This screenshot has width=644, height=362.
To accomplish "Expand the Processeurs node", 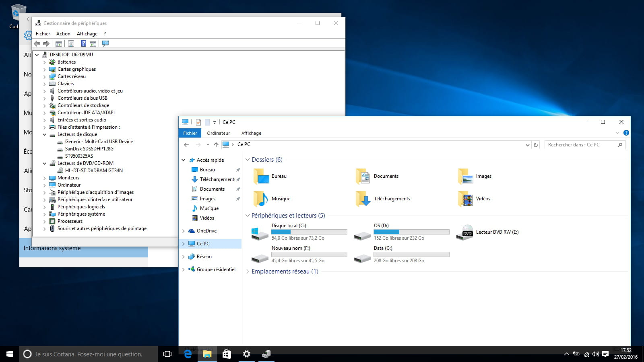I will 44,222.
